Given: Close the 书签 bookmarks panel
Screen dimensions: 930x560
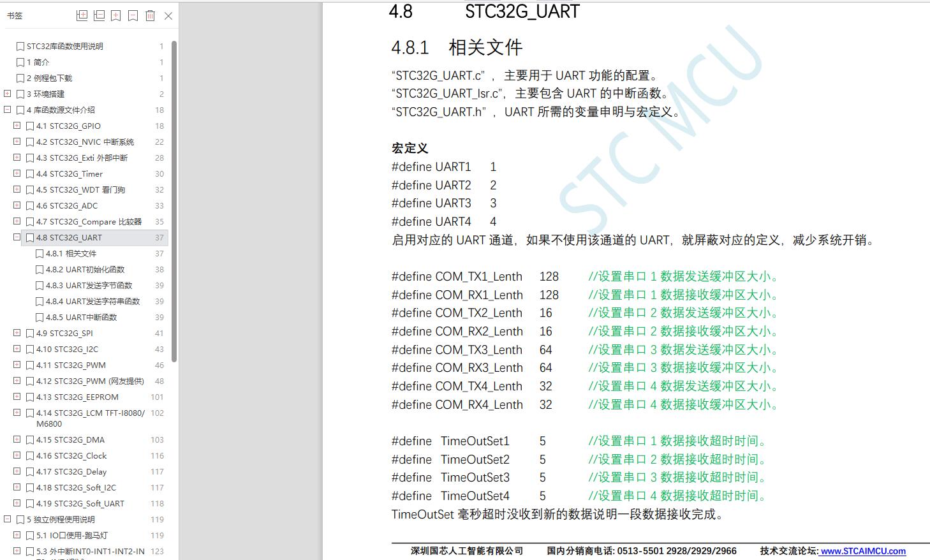Looking at the screenshot, I should [x=168, y=16].
